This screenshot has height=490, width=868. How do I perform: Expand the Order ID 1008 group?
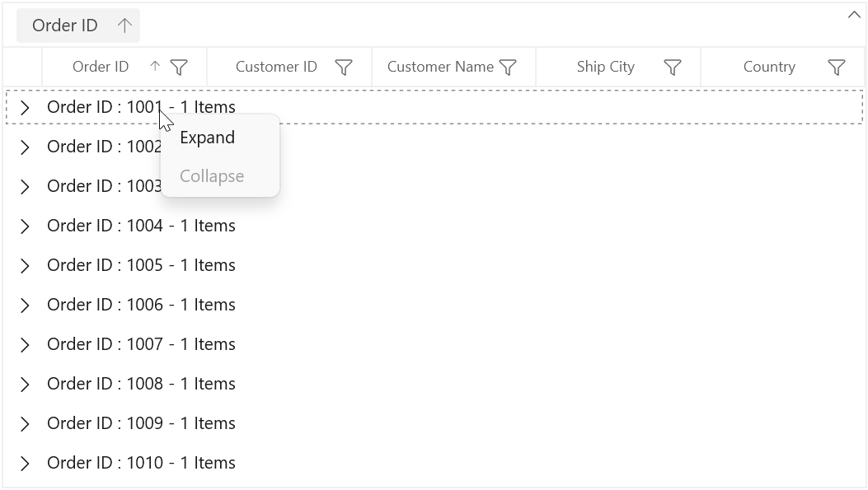(25, 385)
